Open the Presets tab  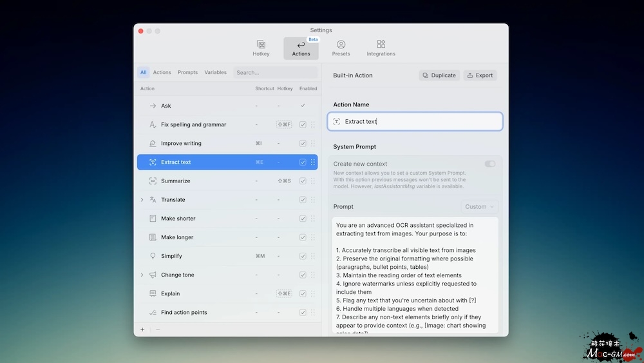click(x=341, y=48)
